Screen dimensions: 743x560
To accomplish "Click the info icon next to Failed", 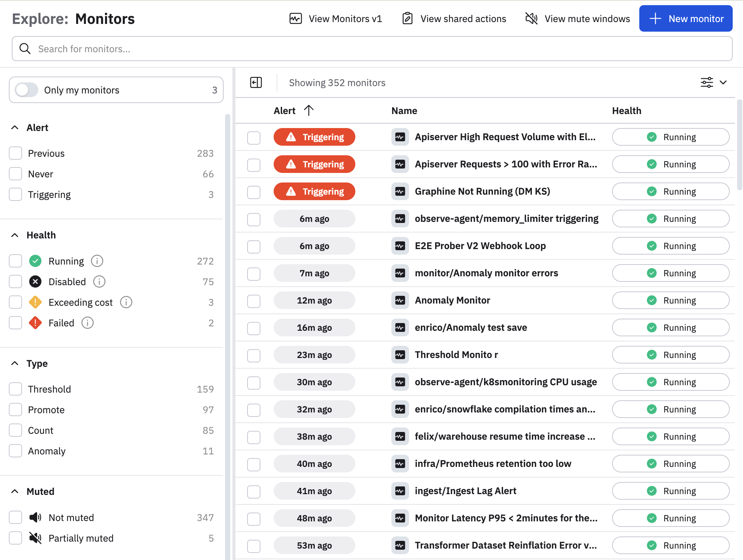I will (x=88, y=323).
